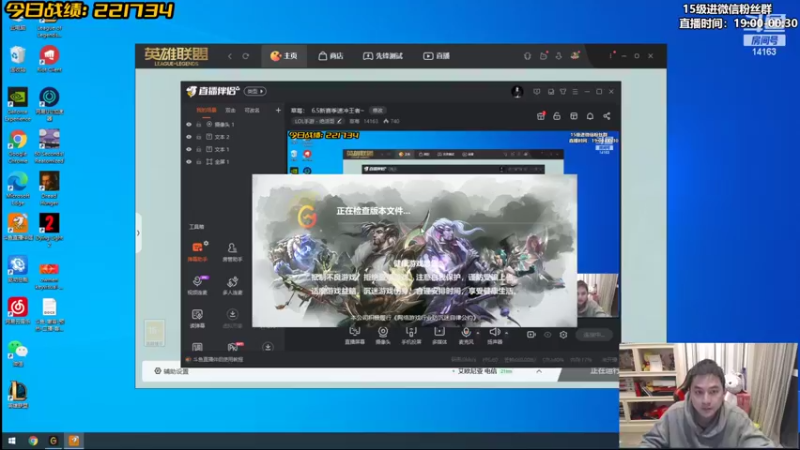The image size is (800, 450).
Task: Add a 手机投屏 phone cast source
Action: pyautogui.click(x=411, y=335)
